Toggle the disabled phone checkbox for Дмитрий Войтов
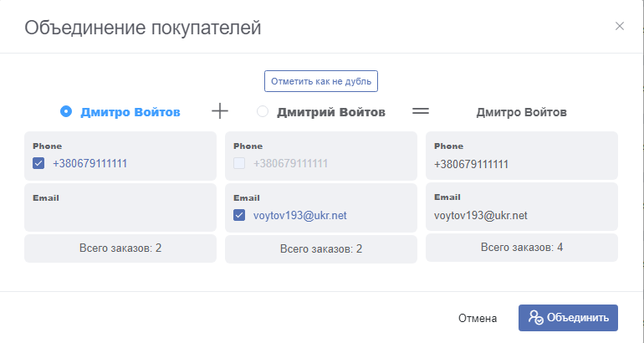This screenshot has width=644, height=343. click(x=239, y=163)
